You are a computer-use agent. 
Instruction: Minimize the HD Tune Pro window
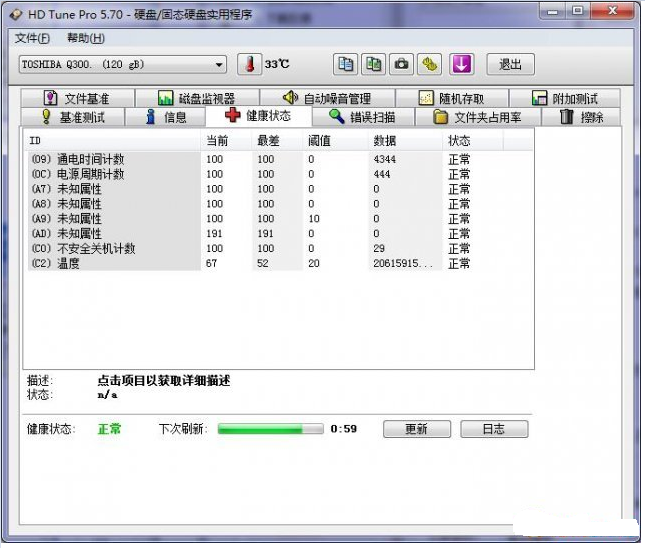[552, 11]
